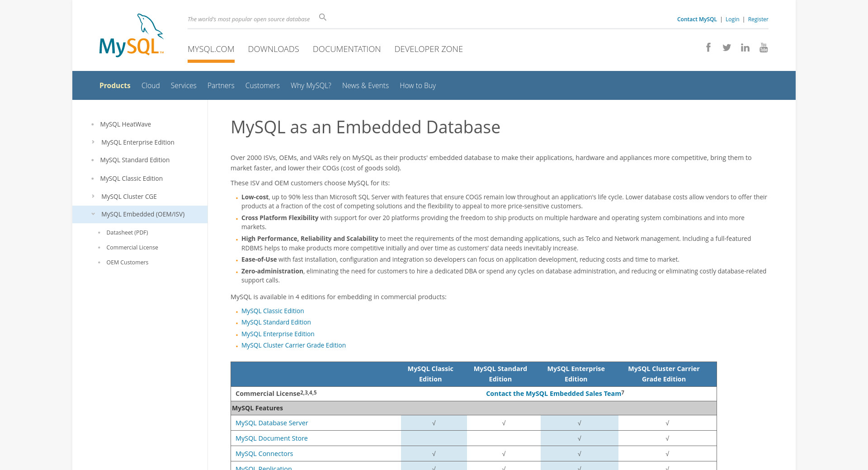The height and width of the screenshot is (470, 868).
Task: Open MySQL's YouTube channel icon
Action: [764, 47]
